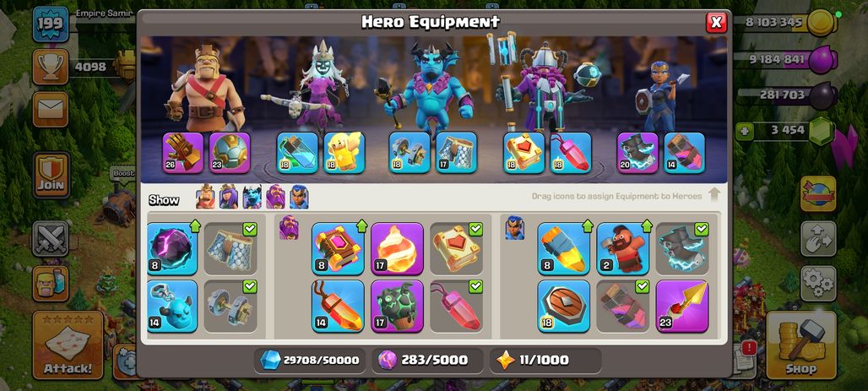Tap the Attack! button
Viewport: 868px width, 391px height.
(68, 345)
